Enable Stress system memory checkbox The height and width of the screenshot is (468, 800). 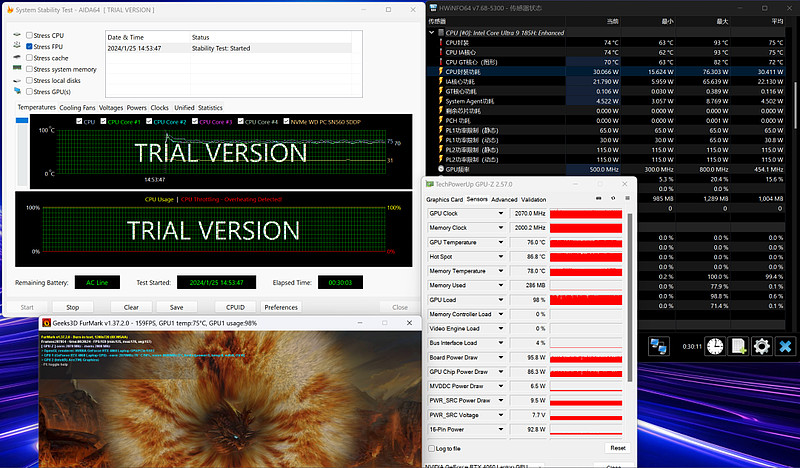click(x=29, y=69)
